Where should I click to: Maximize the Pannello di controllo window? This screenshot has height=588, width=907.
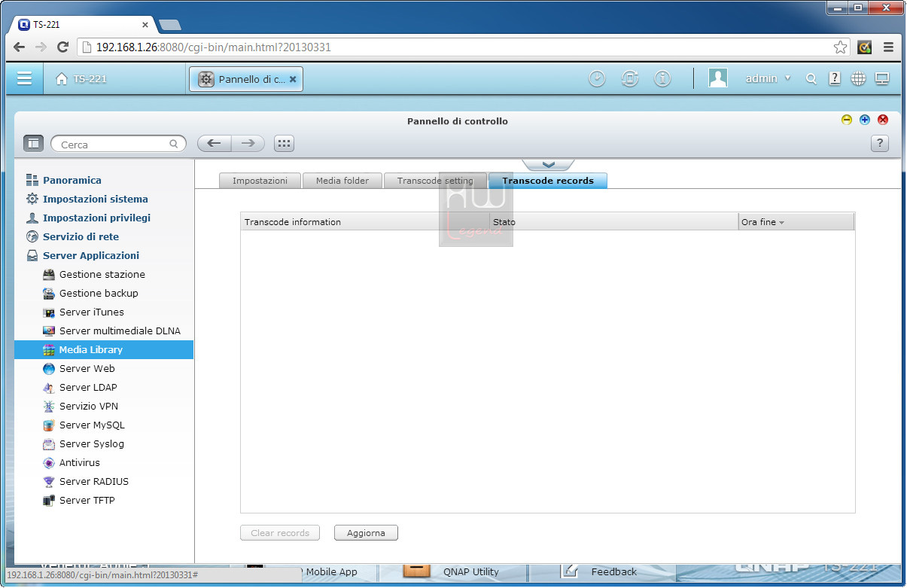pos(865,120)
